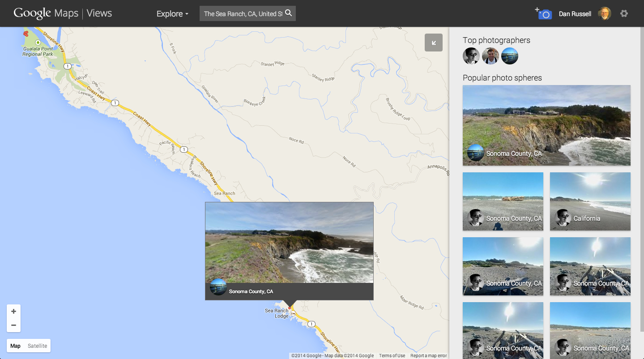The image size is (644, 359).
Task: Open the photo sphere preview in map popup
Action: 289,243
